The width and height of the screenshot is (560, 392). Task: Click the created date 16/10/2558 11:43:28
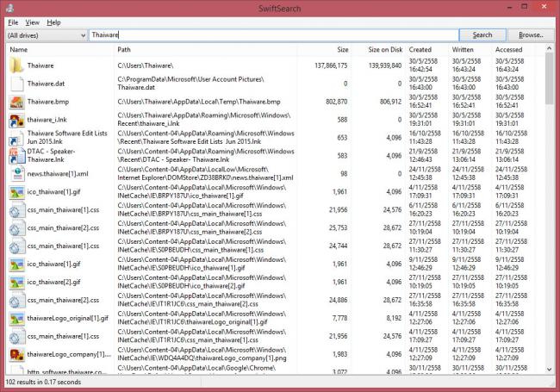click(423, 138)
